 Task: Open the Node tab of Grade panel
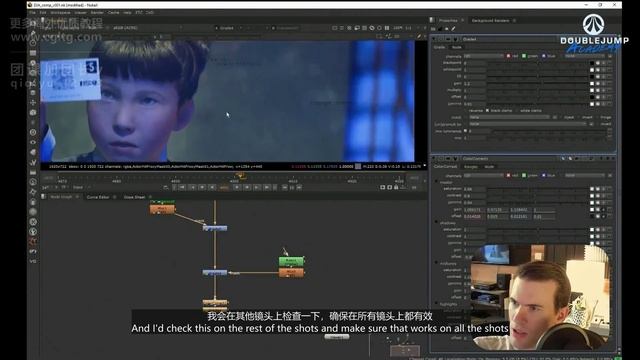coord(456,47)
